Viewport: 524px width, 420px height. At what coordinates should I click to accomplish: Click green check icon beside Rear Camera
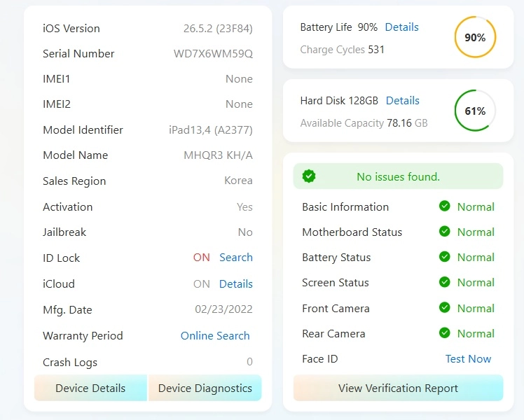[x=444, y=333]
